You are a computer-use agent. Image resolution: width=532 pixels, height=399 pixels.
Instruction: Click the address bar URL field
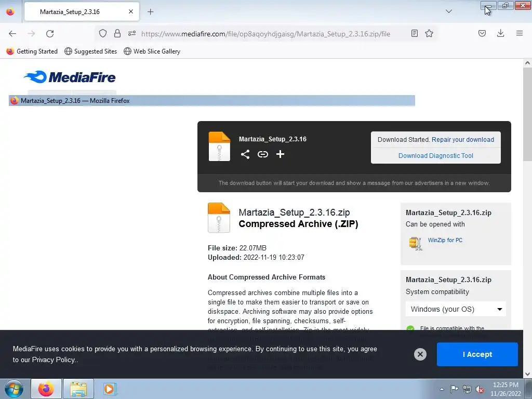[x=265, y=34]
